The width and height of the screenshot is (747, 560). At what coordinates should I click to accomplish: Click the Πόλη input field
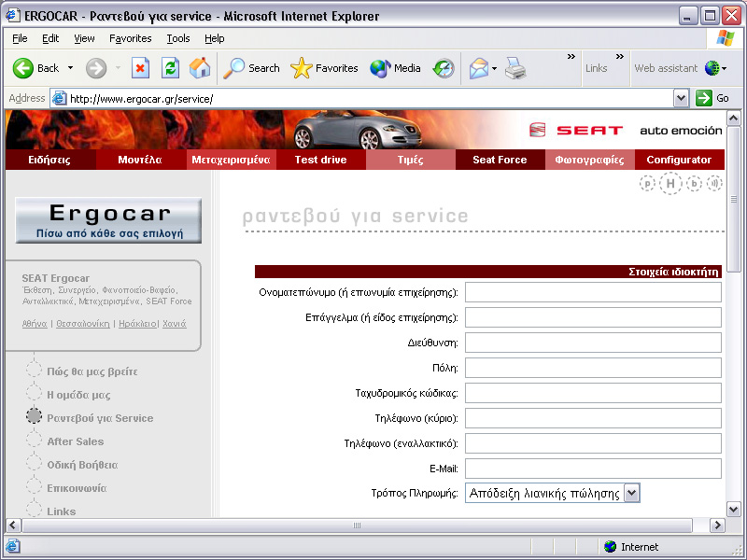(593, 368)
